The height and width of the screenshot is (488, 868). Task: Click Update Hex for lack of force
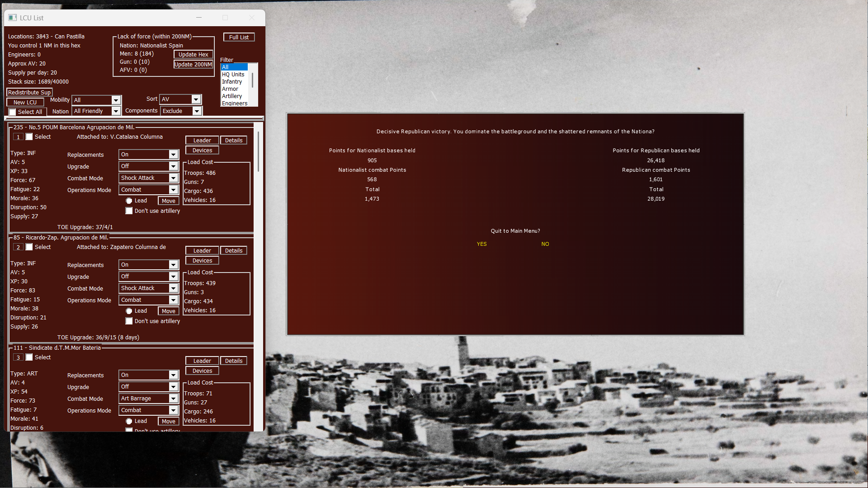[193, 54]
